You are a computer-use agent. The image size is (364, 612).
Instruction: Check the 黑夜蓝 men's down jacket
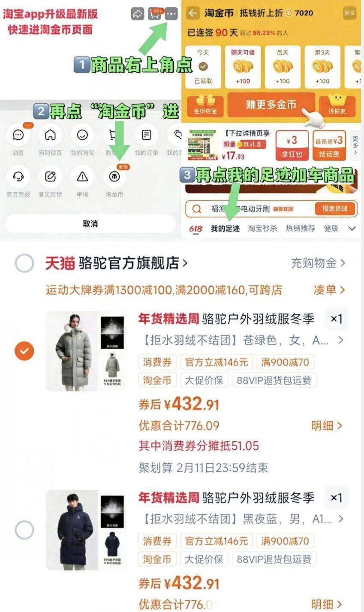point(24,530)
